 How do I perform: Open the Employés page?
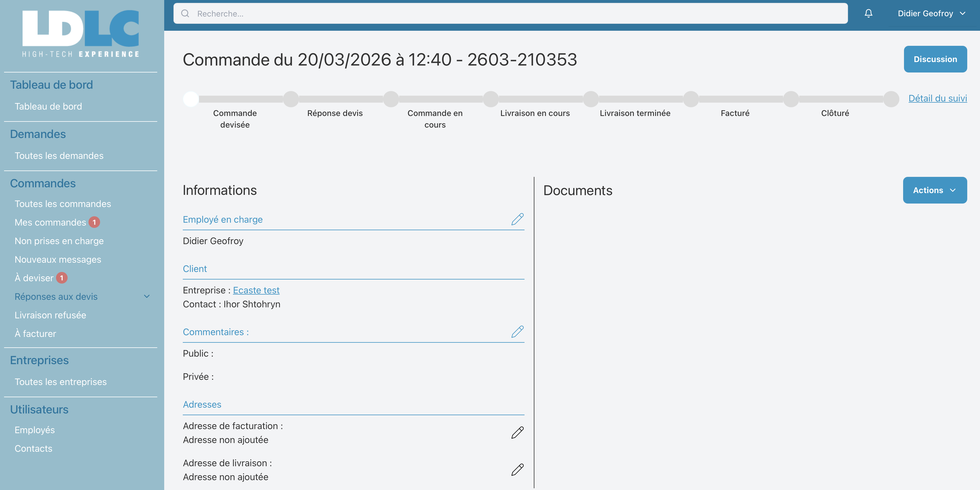click(35, 430)
